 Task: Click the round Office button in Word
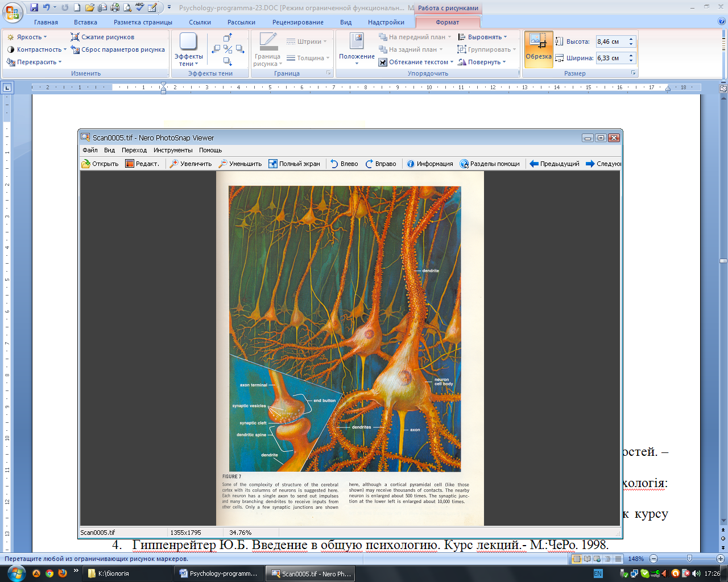click(x=12, y=12)
